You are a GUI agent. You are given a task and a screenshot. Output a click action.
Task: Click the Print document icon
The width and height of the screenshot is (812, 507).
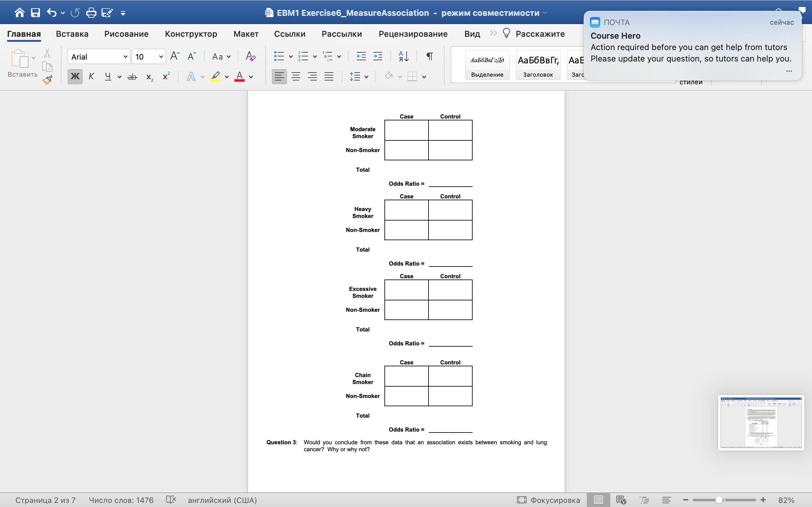tap(91, 12)
